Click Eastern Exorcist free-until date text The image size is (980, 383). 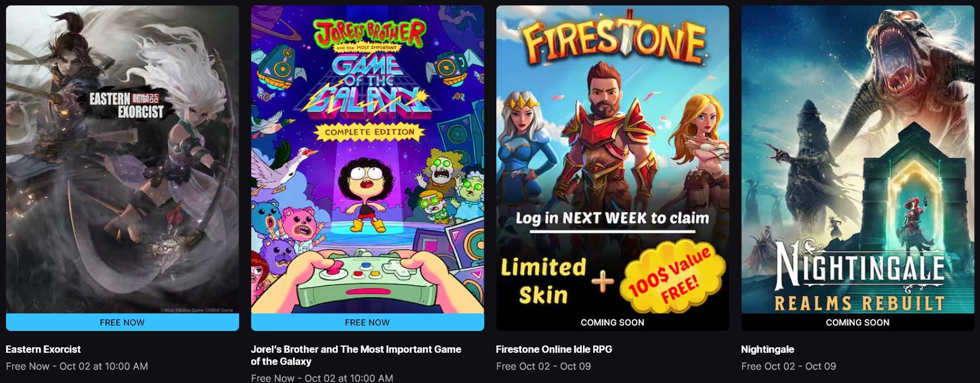point(77,366)
